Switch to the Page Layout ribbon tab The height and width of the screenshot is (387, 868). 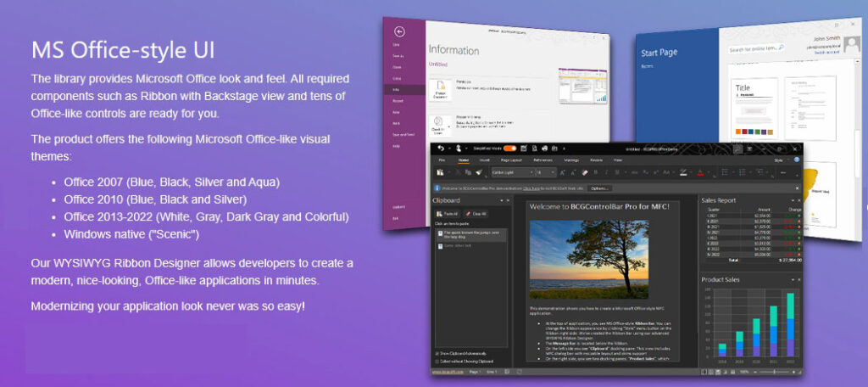512,160
